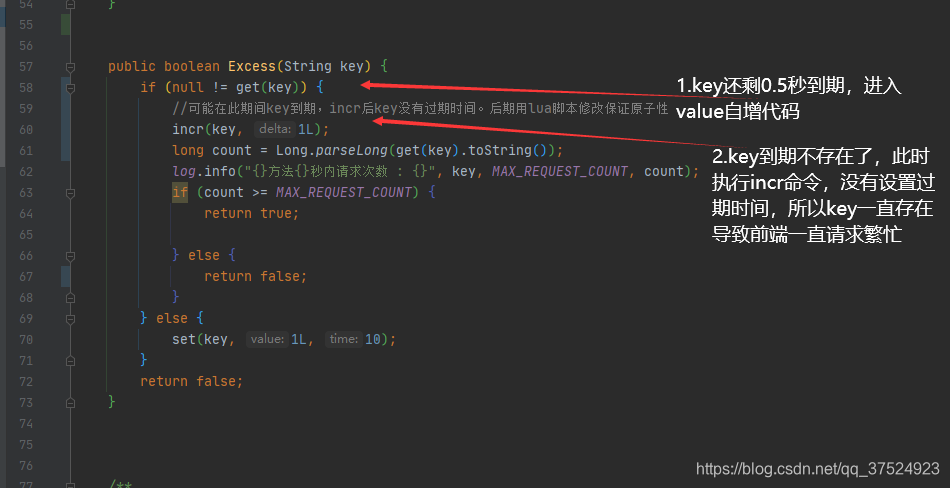The width and height of the screenshot is (950, 488).
Task: Click the String parameter type
Action: (308, 66)
